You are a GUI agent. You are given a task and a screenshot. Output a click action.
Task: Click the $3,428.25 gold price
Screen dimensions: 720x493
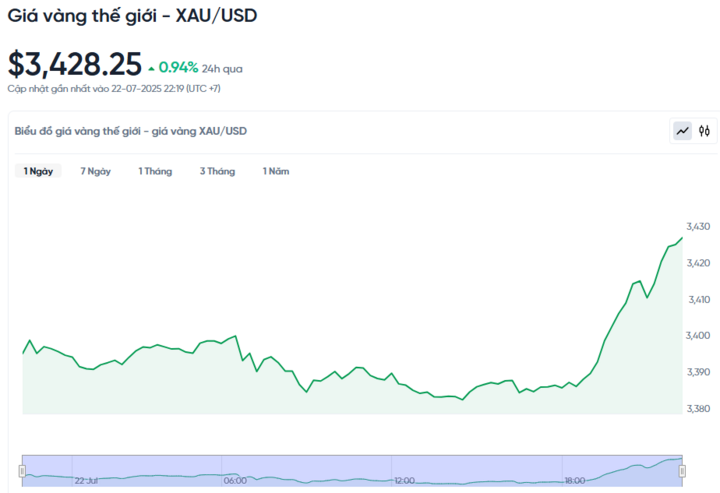pos(75,64)
